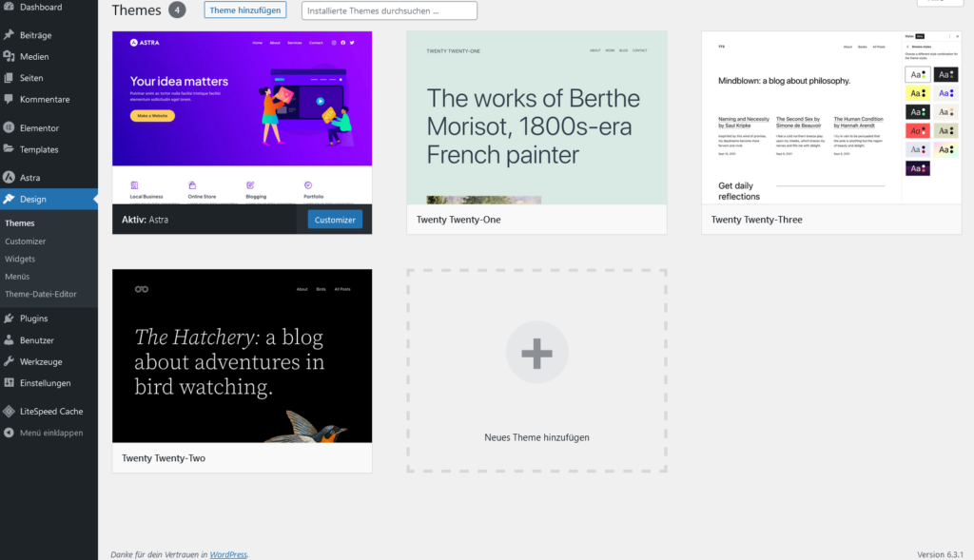This screenshot has width=974, height=560.
Task: Open the Design menu section
Action: tap(32, 200)
